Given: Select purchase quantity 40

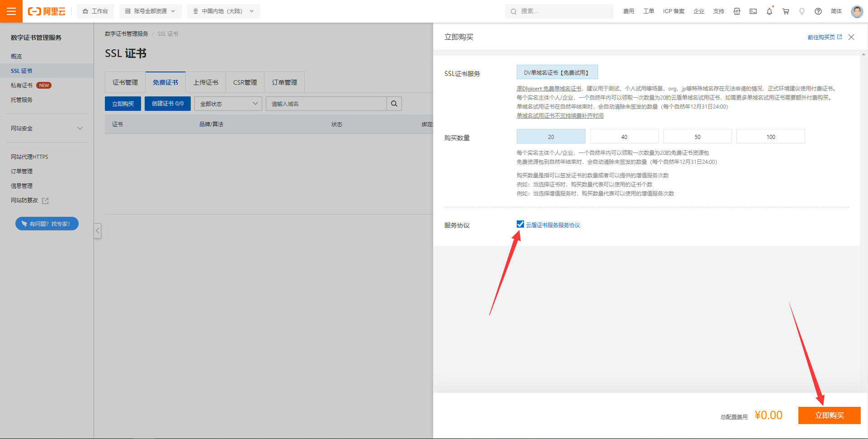Looking at the screenshot, I should pos(624,137).
